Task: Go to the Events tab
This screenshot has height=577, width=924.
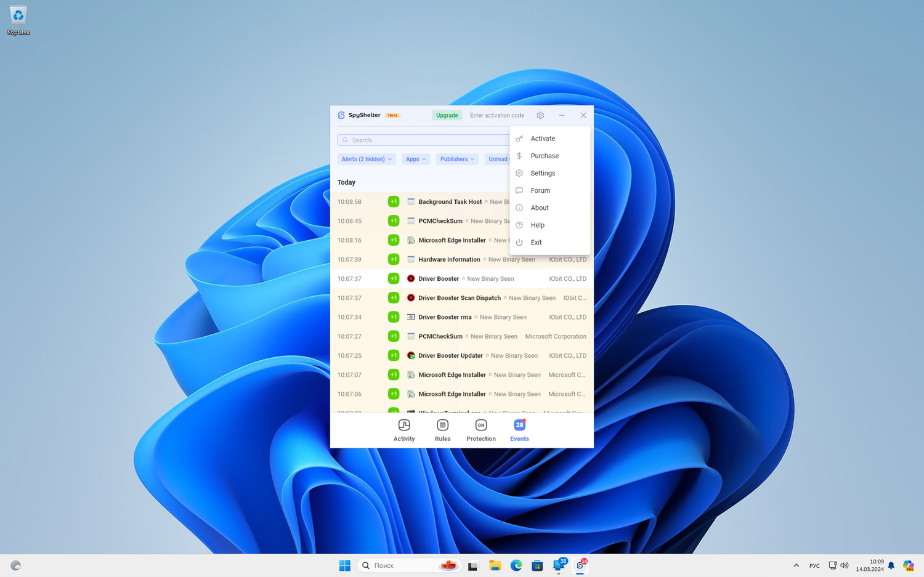Action: pyautogui.click(x=519, y=430)
